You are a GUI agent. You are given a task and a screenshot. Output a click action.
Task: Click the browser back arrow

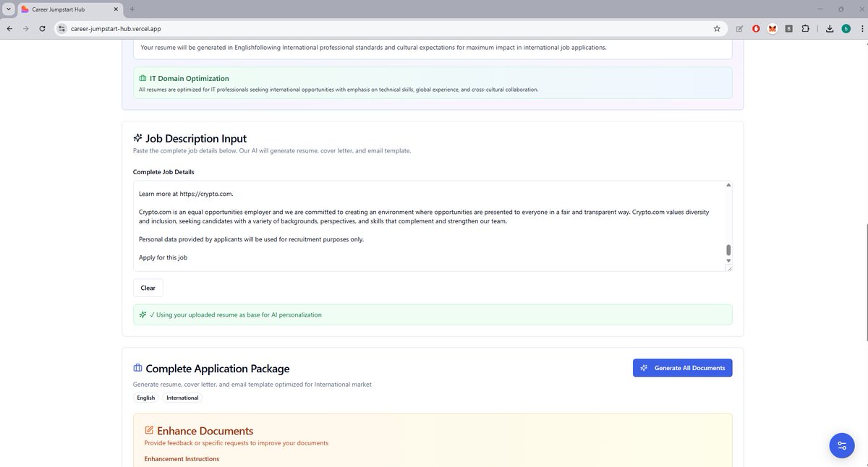click(x=9, y=28)
